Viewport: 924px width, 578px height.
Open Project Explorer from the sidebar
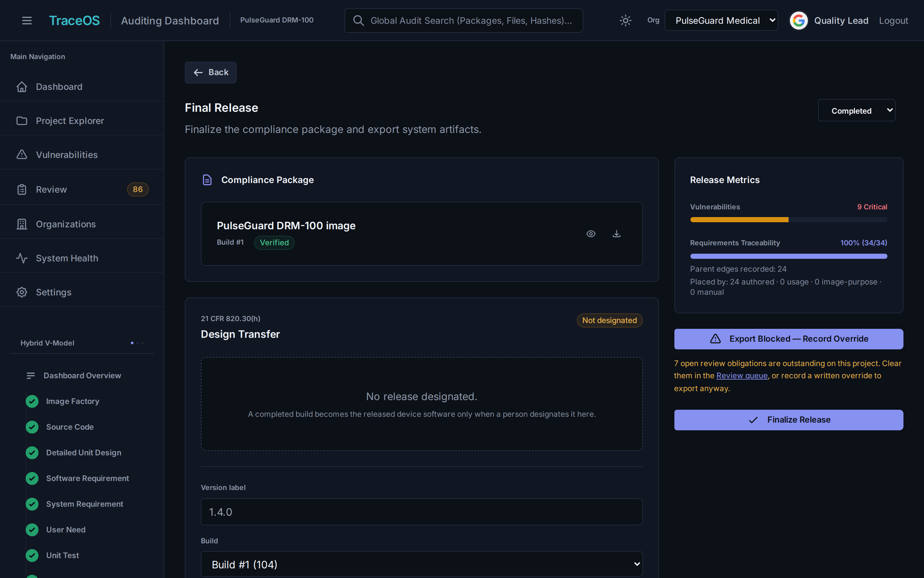click(x=82, y=121)
